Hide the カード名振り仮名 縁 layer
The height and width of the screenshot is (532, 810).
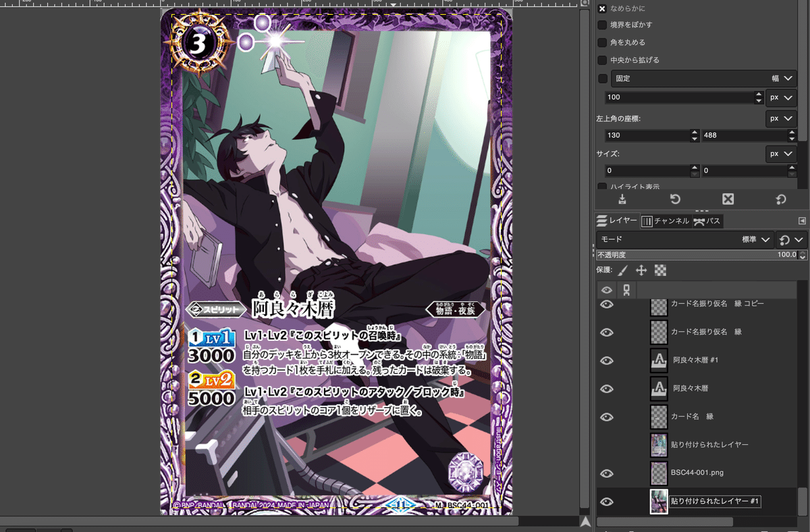tap(607, 332)
